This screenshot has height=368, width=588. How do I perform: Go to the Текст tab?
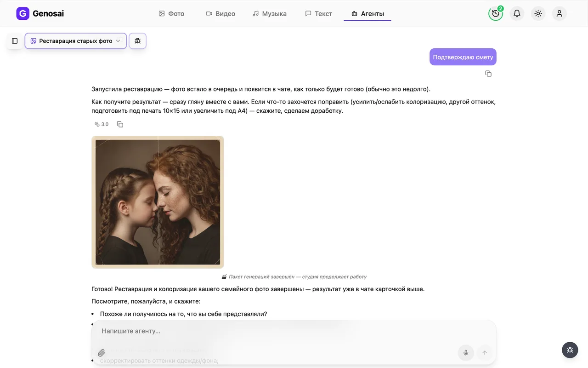319,14
